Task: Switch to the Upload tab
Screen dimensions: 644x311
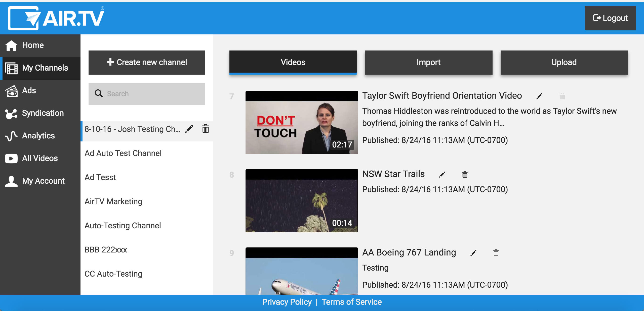Action: [564, 62]
